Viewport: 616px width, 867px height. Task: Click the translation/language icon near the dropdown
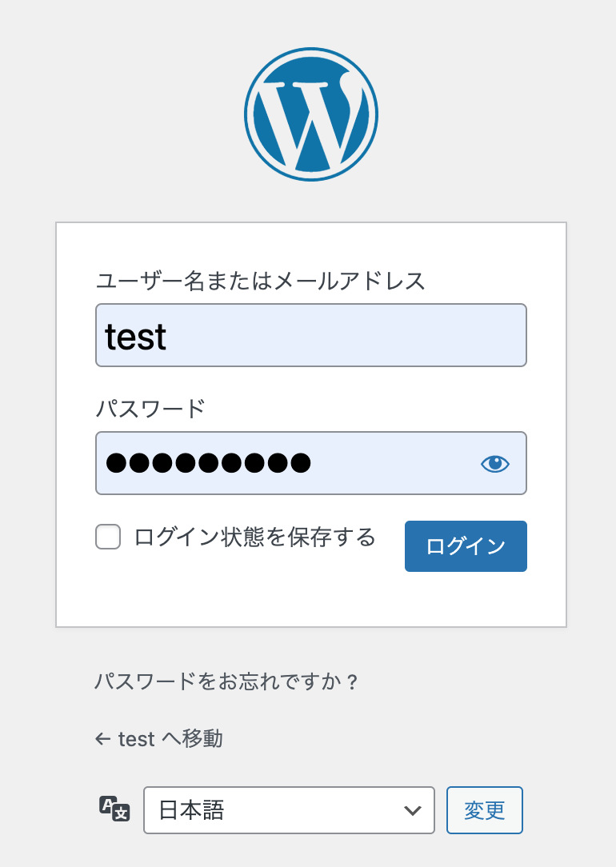click(114, 810)
